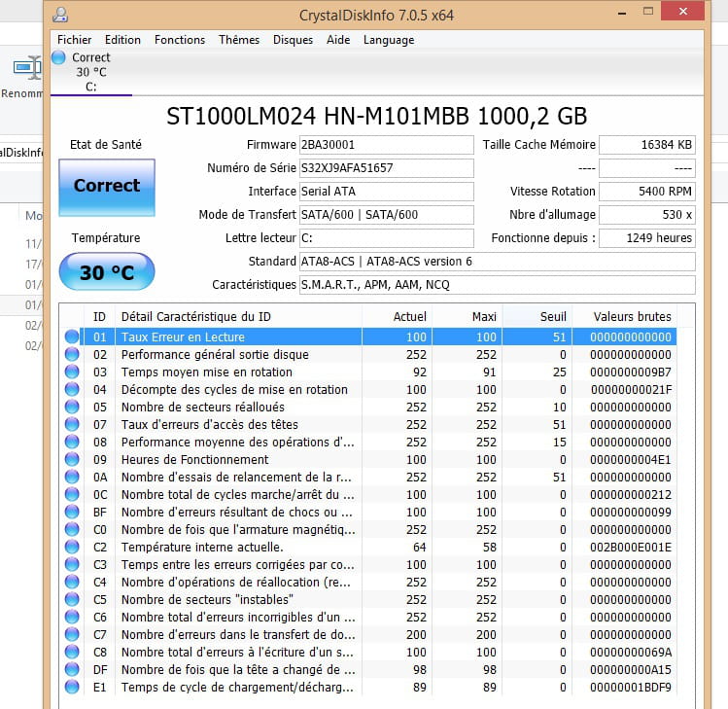Click status icon of row C5 secteurs instables
Screen dimensions: 728x709
(x=72, y=599)
